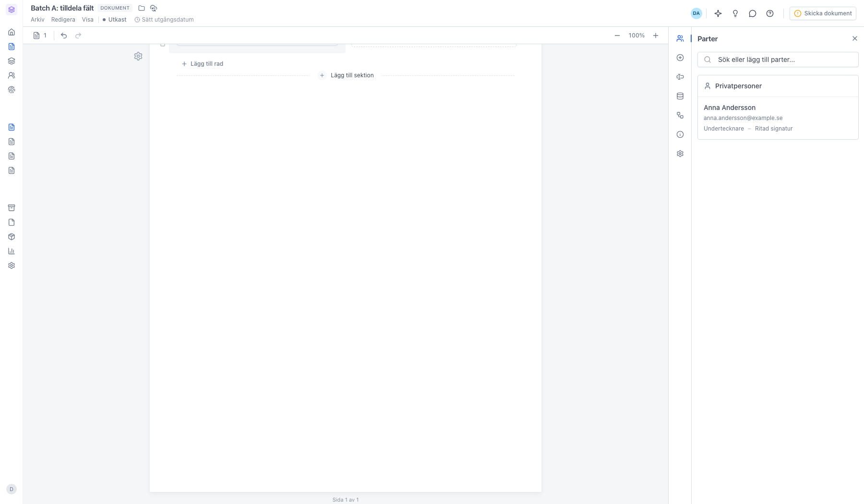Open the fingerprint icon in the navigation sidebar
The image size is (864, 504).
(12, 90)
